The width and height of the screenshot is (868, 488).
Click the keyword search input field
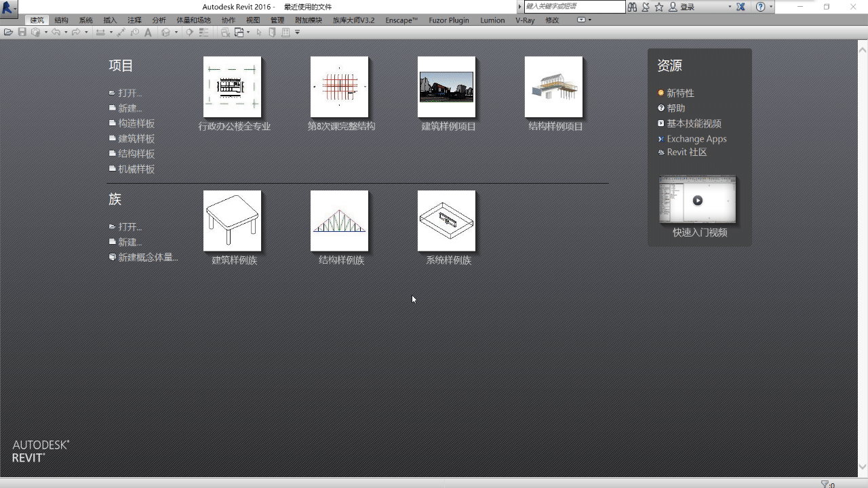coord(574,7)
